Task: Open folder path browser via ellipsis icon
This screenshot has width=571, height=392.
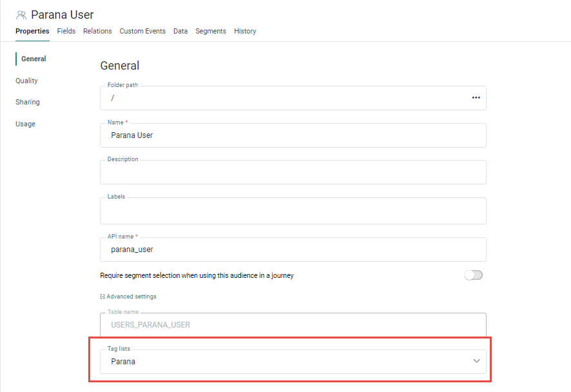Action: click(x=476, y=98)
